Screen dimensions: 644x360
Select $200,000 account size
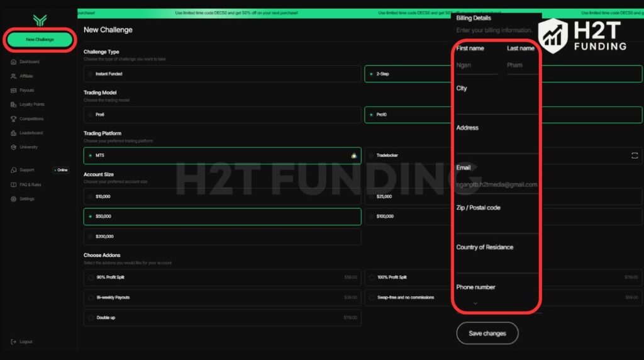pos(222,237)
